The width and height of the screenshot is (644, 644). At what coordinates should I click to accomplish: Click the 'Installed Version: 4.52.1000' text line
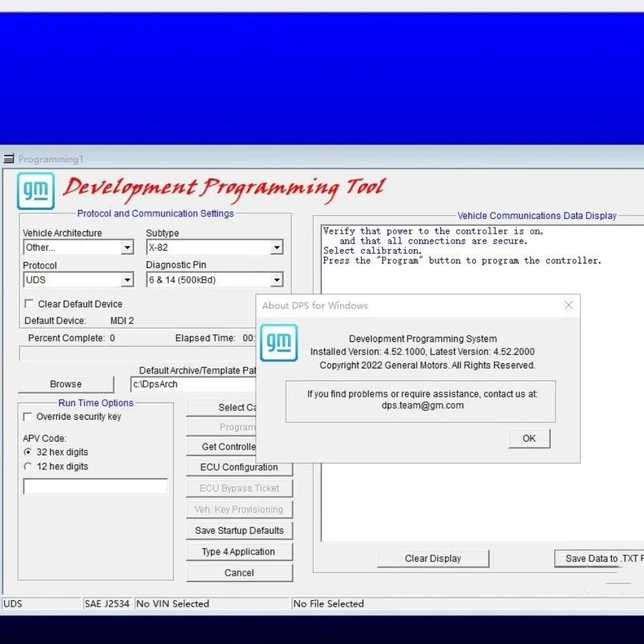tap(422, 352)
